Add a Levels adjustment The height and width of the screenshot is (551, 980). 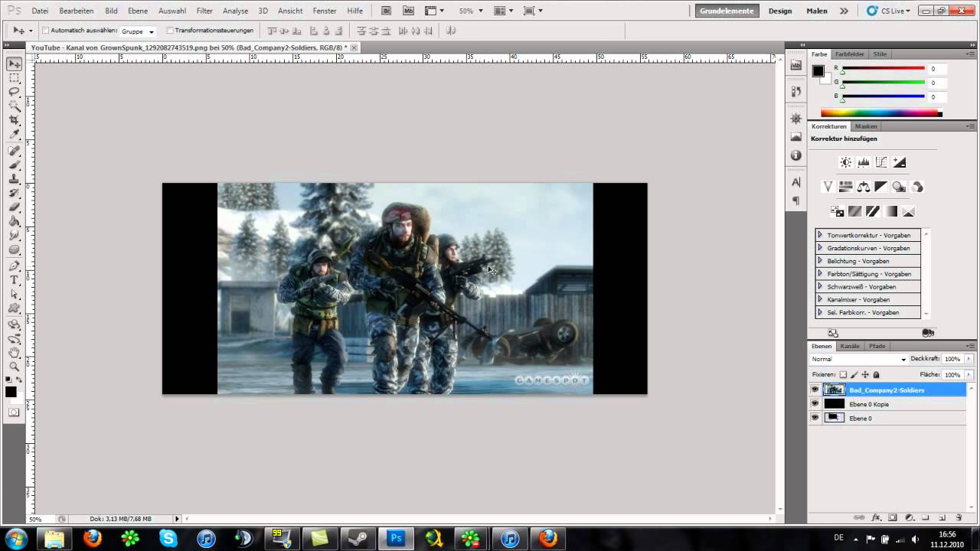[x=864, y=162]
